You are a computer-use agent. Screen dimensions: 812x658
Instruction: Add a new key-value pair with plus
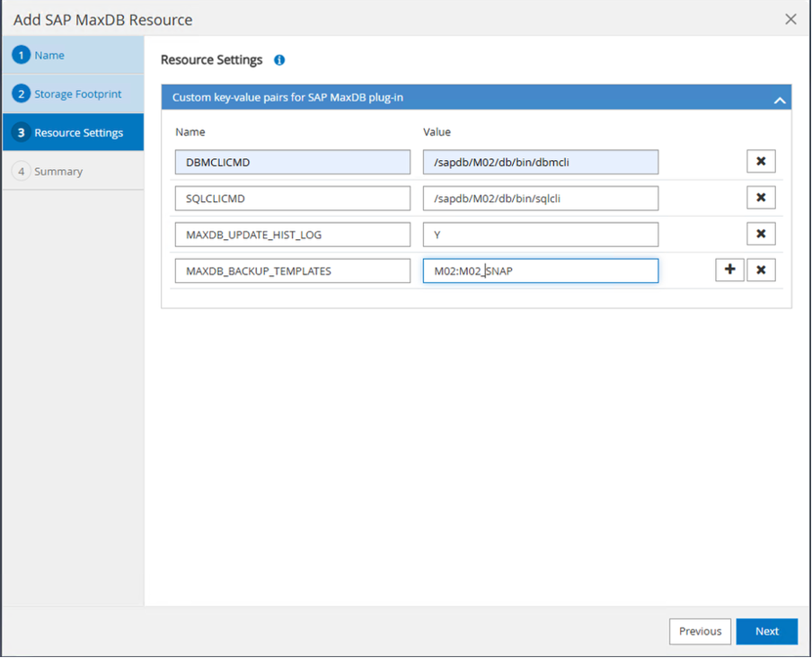729,271
